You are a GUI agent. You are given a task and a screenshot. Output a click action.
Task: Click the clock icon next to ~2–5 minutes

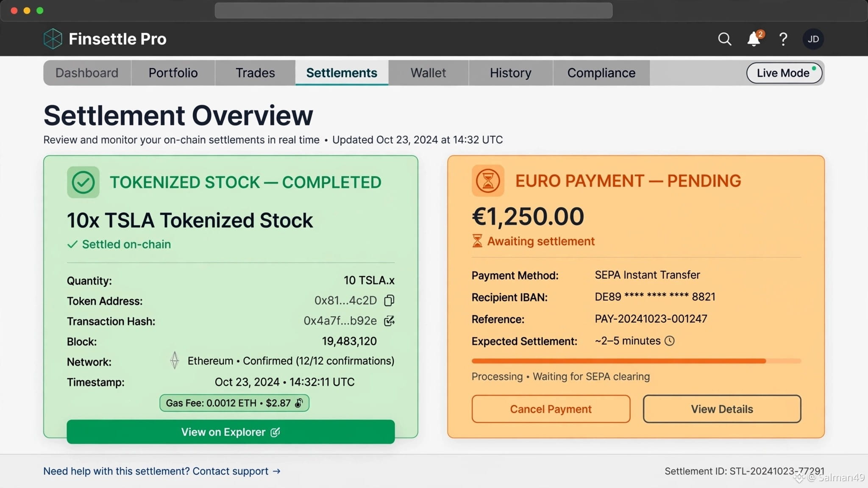coord(670,341)
